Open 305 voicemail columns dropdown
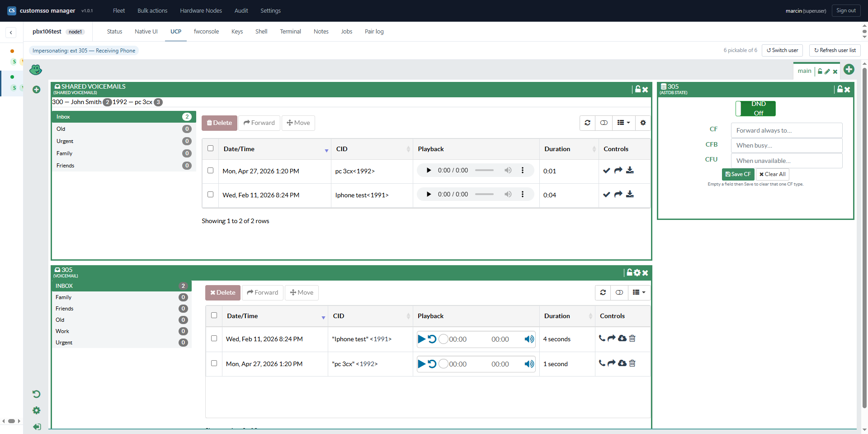The width and height of the screenshot is (868, 434). click(639, 292)
